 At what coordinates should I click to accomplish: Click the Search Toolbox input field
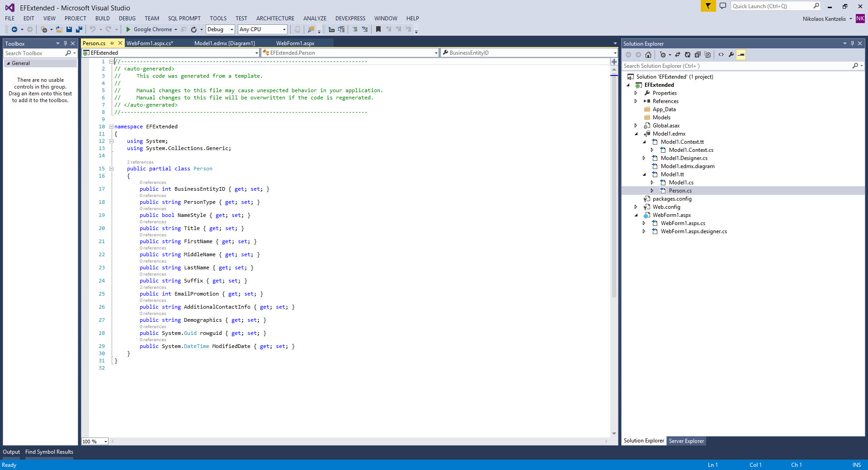pos(34,53)
